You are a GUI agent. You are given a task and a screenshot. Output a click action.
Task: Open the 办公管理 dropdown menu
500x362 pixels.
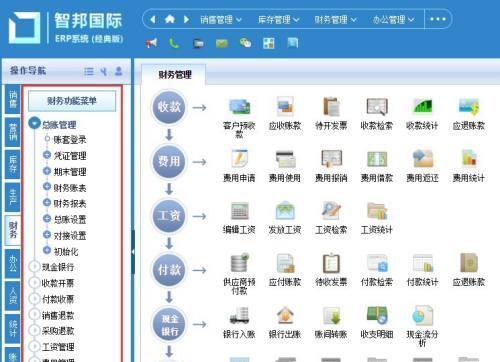[x=393, y=20]
